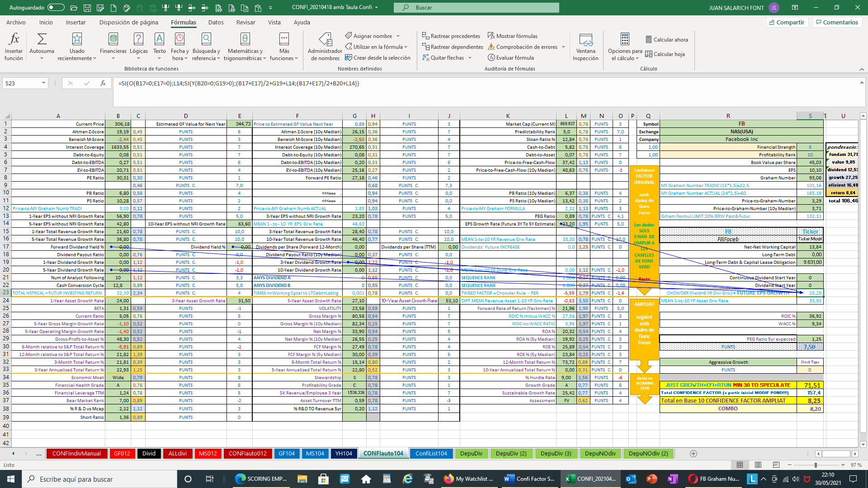Open Windows Start menu
Image resolution: width=868 pixels, height=488 pixels.
(11, 479)
